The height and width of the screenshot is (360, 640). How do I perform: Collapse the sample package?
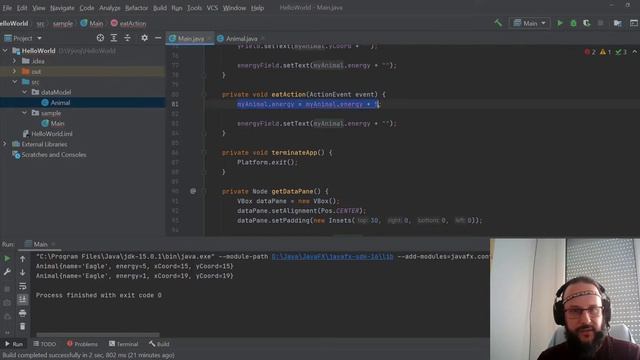[24, 113]
